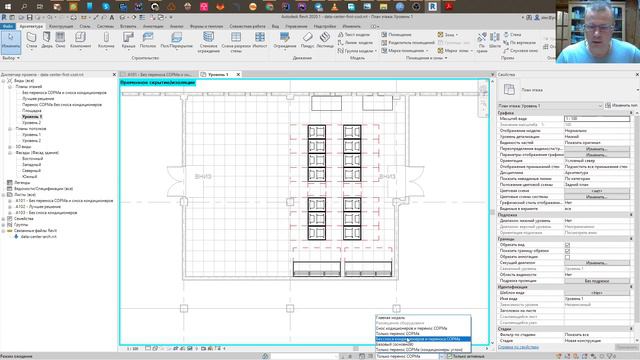Click the Масштаб вида value field
The width and height of the screenshot is (640, 360).
point(597,119)
